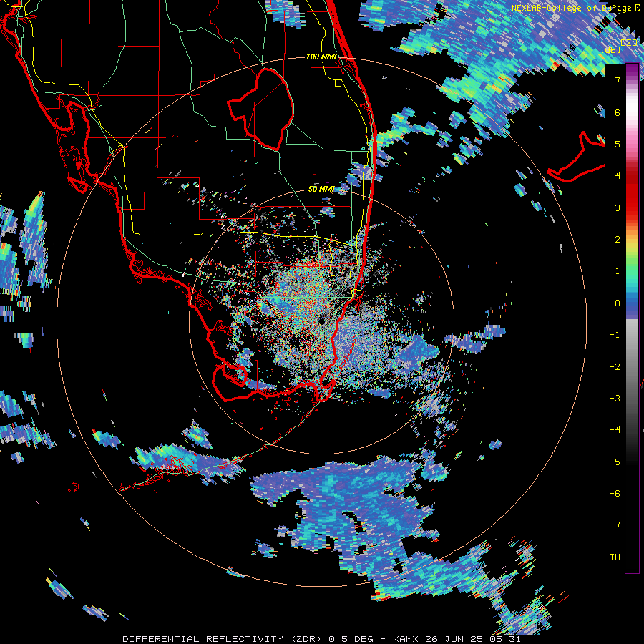Click the ZDR vertical color bar legend

pos(632,318)
